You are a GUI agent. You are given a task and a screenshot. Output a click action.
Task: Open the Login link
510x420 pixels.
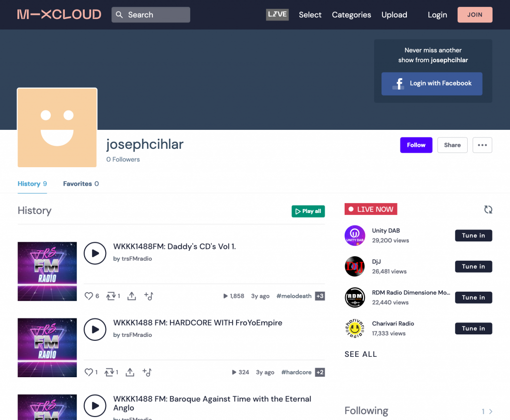(437, 14)
